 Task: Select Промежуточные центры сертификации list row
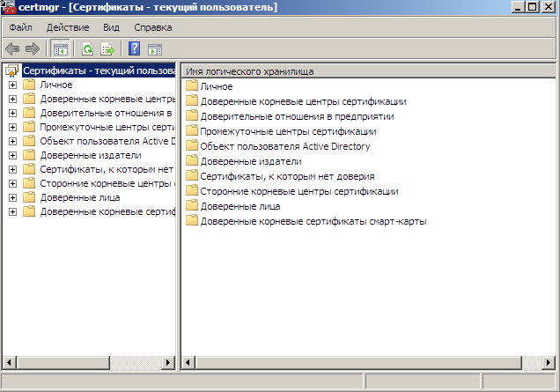288,131
